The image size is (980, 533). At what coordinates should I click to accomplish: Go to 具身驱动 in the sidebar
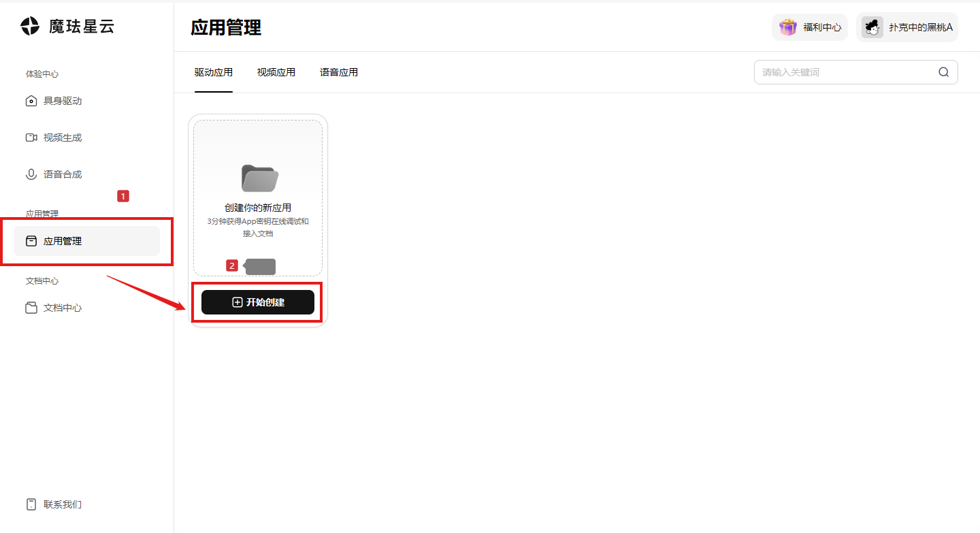(87, 101)
